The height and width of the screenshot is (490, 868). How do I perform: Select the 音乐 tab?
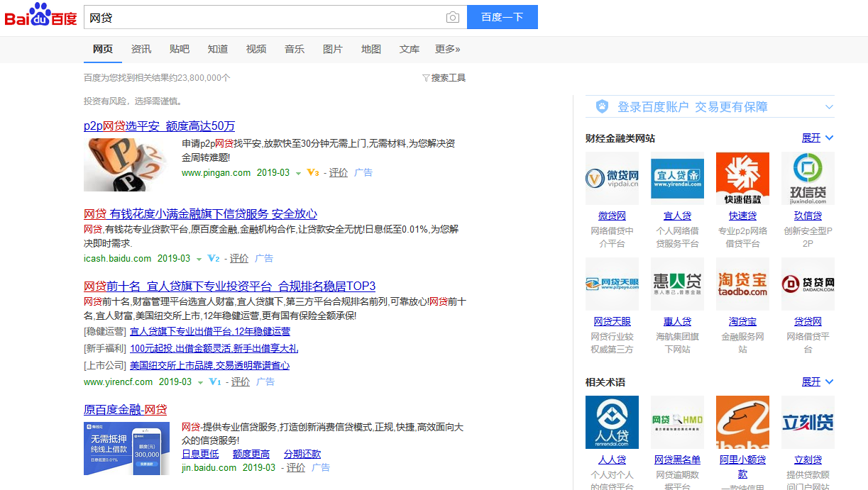295,49
